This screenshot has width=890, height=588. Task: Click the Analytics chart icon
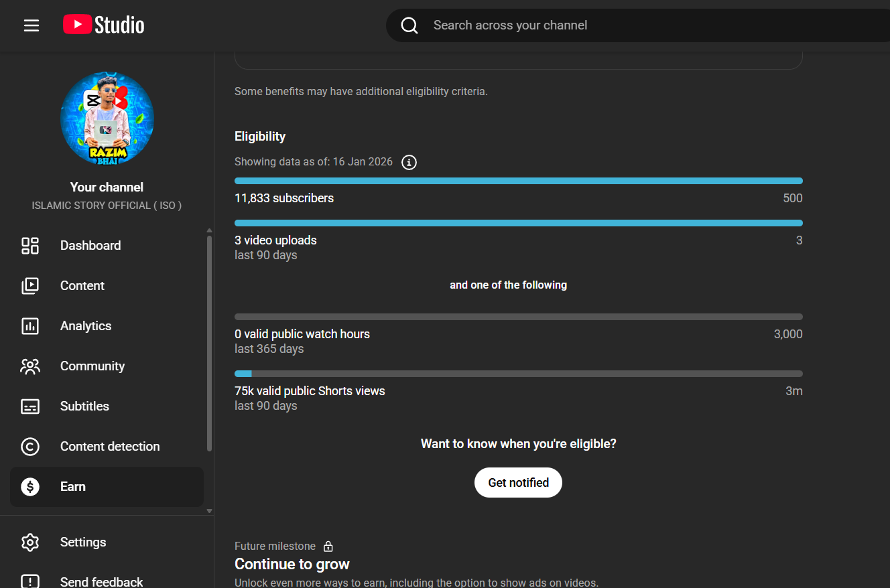30,326
